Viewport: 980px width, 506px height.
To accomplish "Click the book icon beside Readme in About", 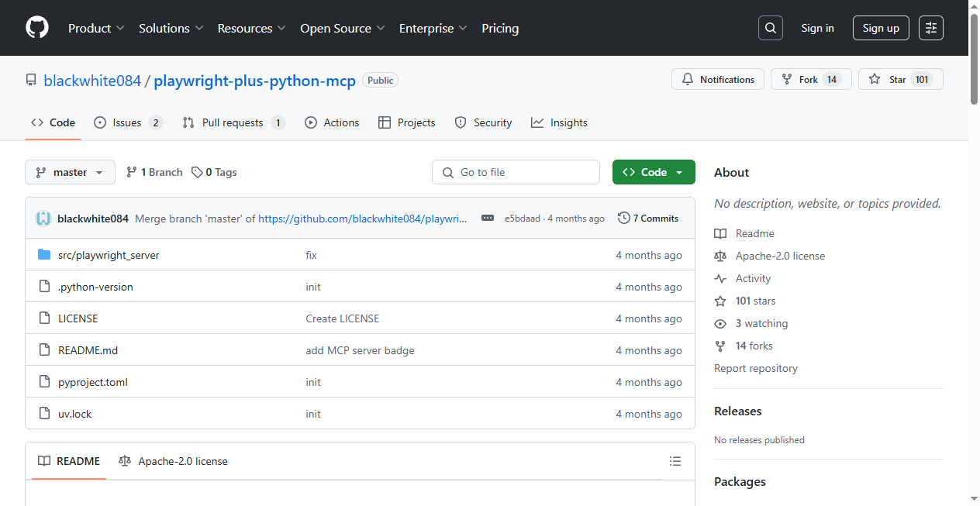I will point(720,233).
